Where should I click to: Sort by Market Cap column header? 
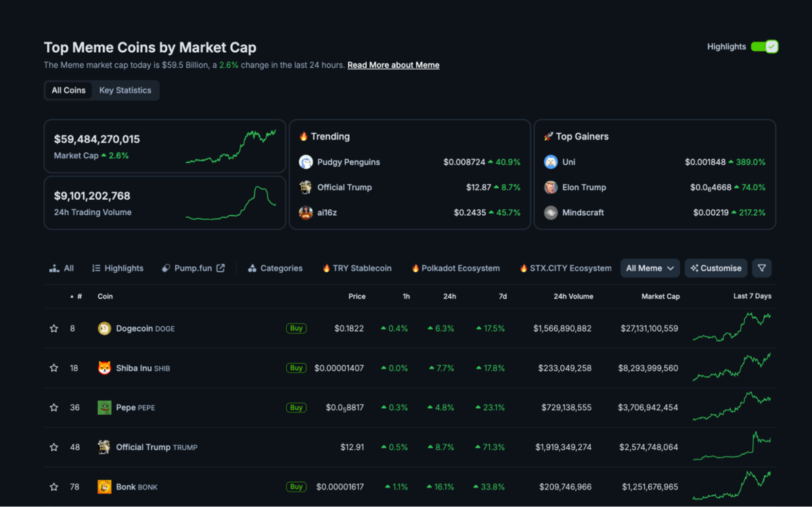pyautogui.click(x=660, y=296)
